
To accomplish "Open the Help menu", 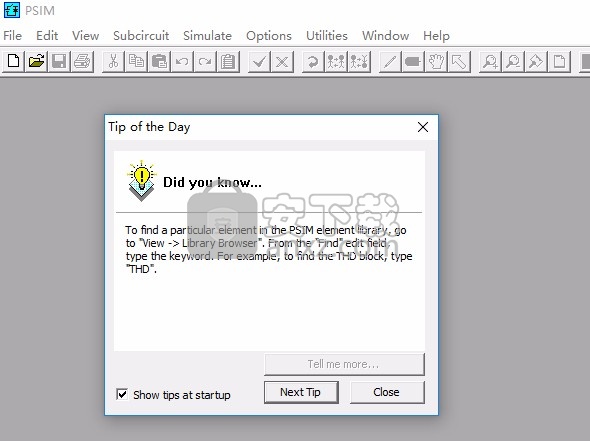I will pyautogui.click(x=436, y=36).
